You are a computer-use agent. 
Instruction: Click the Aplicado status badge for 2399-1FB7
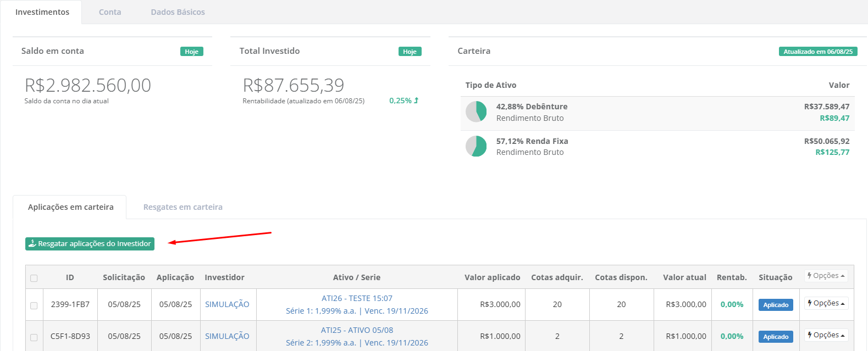tap(775, 305)
